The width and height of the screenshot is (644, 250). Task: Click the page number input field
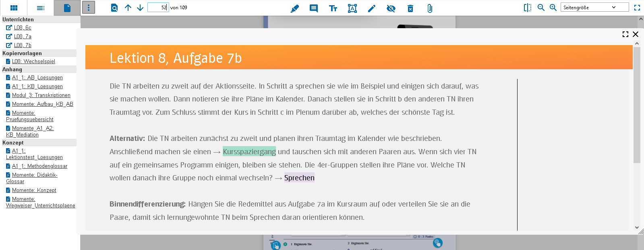[158, 7]
